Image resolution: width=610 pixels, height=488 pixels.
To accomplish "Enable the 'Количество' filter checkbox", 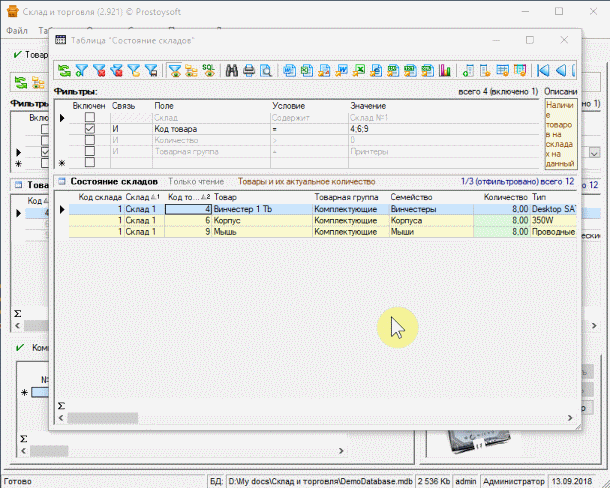I will click(x=90, y=140).
